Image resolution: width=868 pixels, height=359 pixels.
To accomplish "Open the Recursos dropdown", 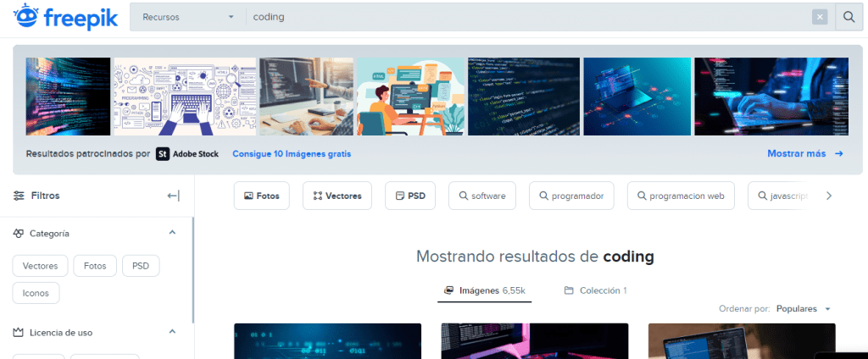I will (x=188, y=17).
